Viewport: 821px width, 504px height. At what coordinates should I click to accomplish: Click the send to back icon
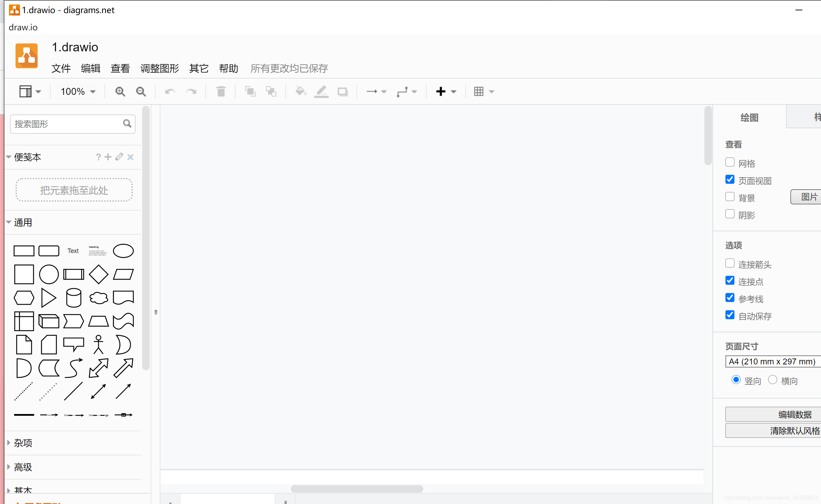coord(271,91)
